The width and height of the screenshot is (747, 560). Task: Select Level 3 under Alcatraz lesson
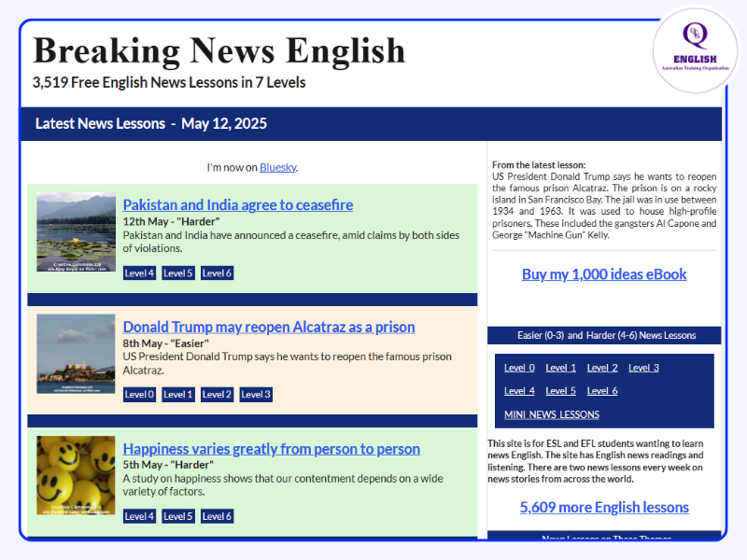(256, 394)
